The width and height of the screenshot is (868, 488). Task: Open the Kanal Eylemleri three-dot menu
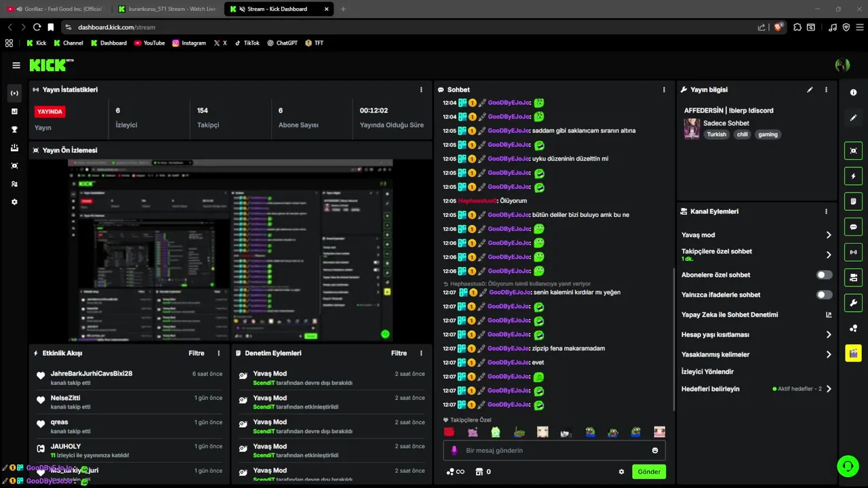[x=826, y=211]
